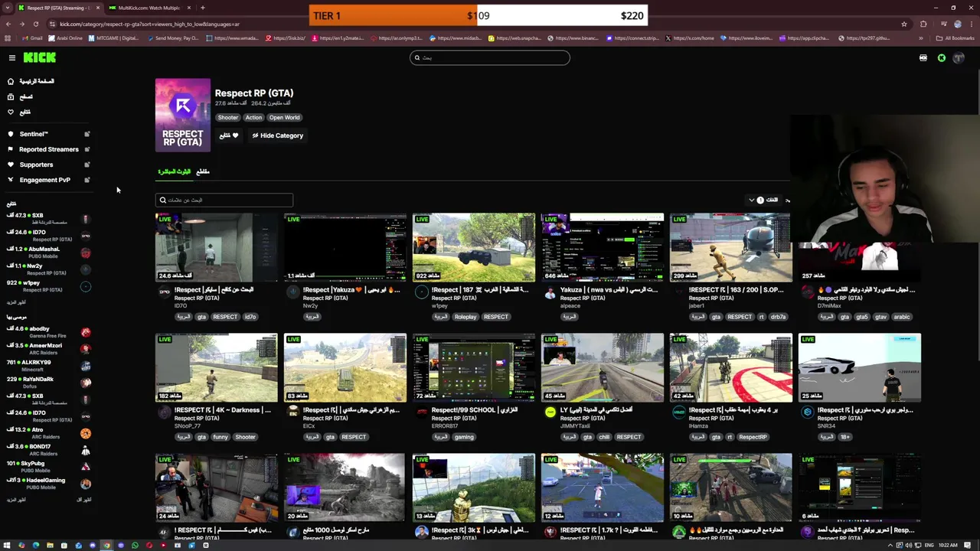Reload the page in browser toolbar
The height and width of the screenshot is (551, 980).
pos(35,24)
